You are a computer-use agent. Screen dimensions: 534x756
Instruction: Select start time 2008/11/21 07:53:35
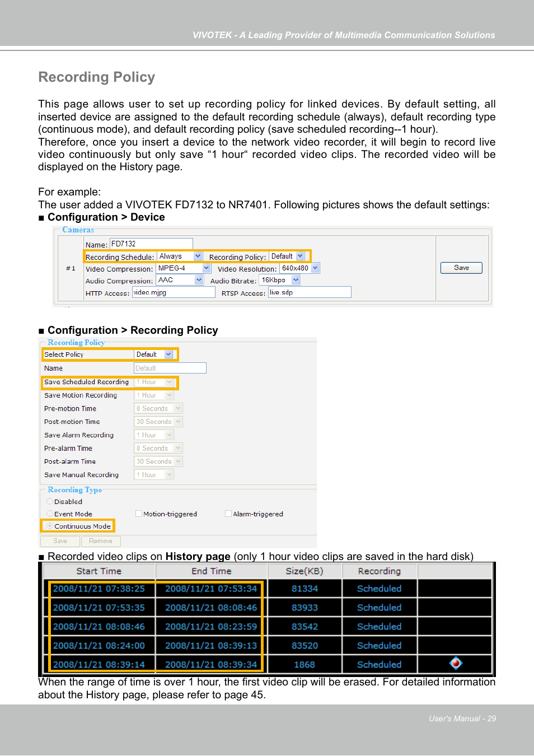[99, 608]
